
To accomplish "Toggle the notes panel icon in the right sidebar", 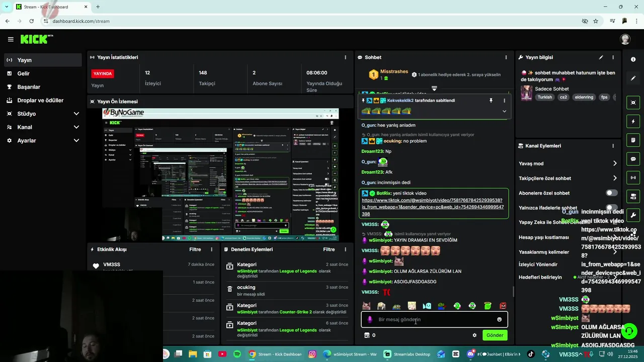I will (633, 140).
